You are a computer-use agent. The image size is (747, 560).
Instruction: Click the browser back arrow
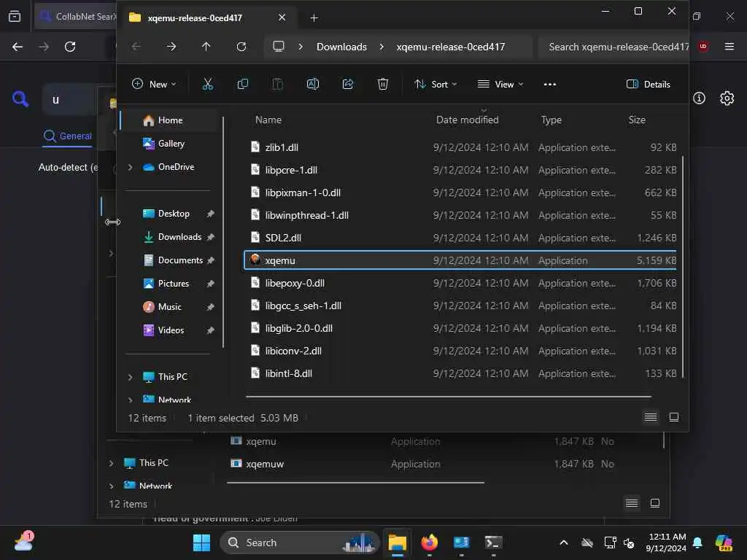(x=18, y=47)
